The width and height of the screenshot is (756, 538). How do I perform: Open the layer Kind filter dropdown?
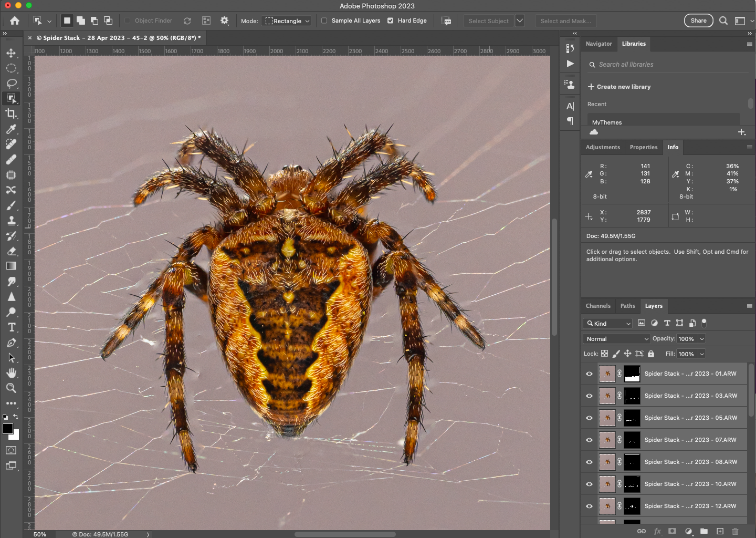point(607,324)
